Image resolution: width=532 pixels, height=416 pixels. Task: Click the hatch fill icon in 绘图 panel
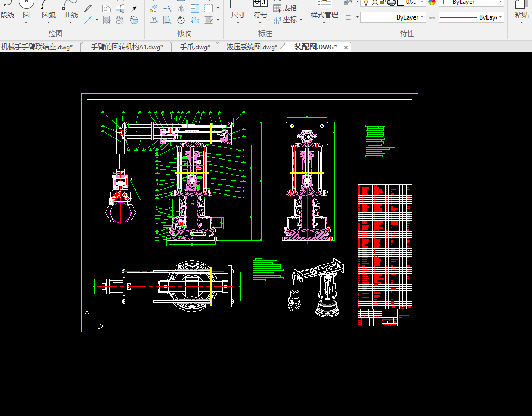coord(107,21)
